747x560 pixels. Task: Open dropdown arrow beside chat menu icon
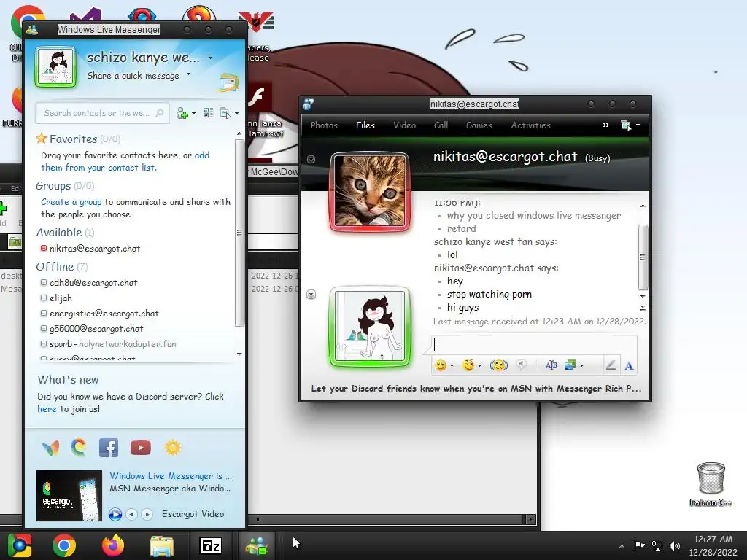click(638, 125)
